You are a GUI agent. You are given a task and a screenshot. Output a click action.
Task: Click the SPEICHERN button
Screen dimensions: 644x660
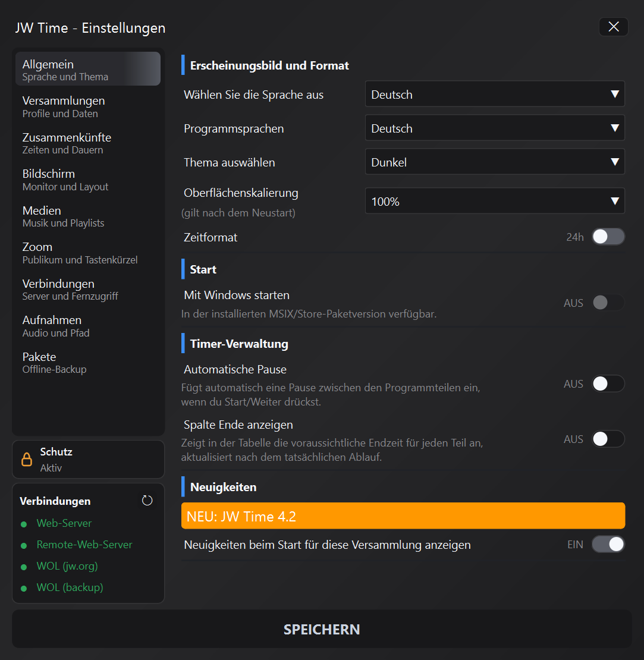click(322, 629)
